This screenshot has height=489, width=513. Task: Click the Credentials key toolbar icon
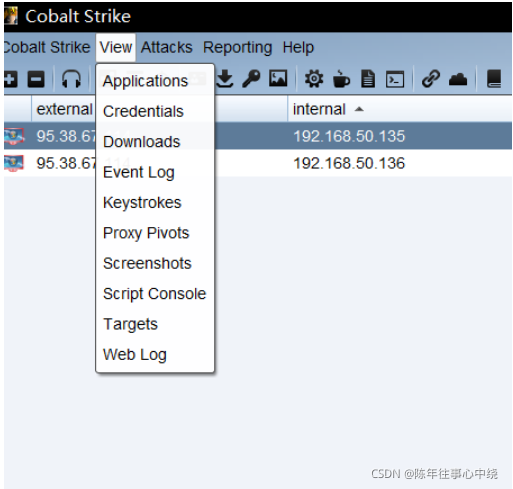point(251,79)
